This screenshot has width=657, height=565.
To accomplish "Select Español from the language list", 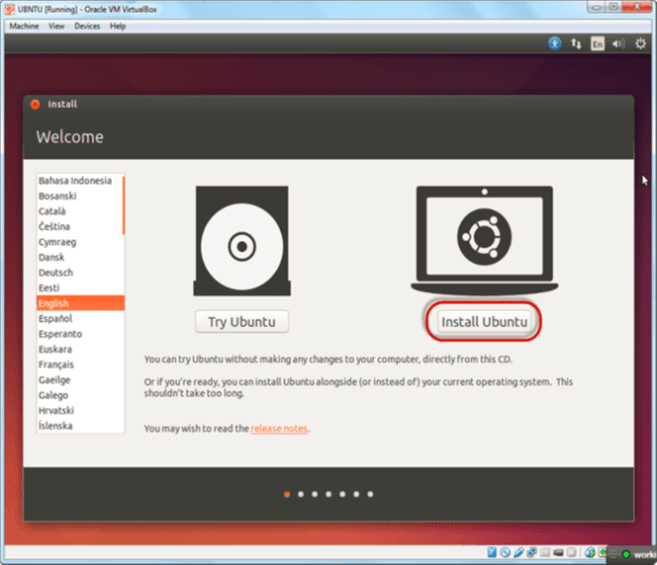I will coord(56,318).
